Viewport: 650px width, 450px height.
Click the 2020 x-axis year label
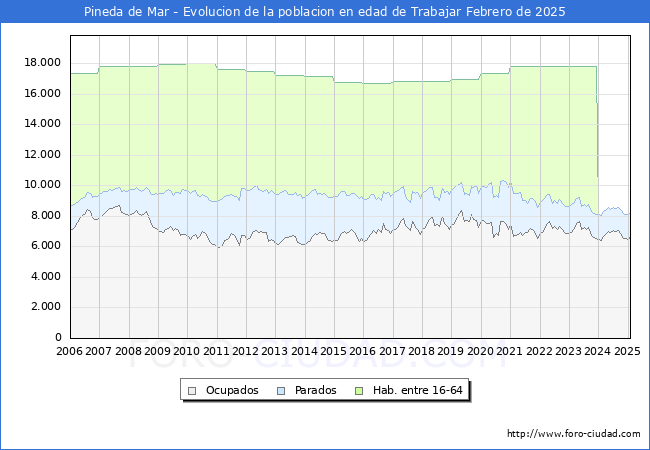[x=480, y=351]
